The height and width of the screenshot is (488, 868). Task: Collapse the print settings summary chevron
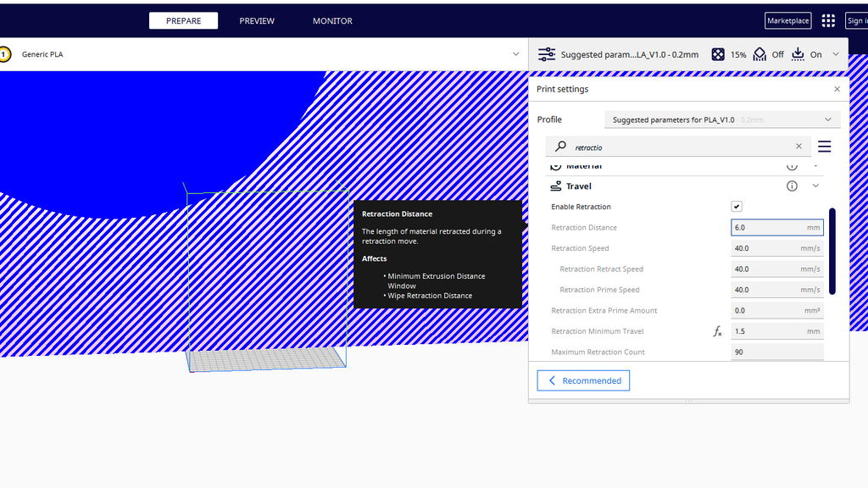[836, 54]
